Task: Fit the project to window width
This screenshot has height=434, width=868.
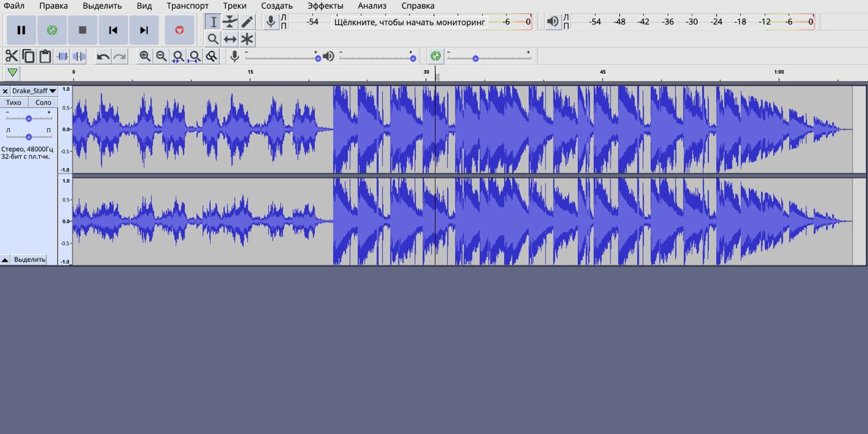Action: point(195,56)
